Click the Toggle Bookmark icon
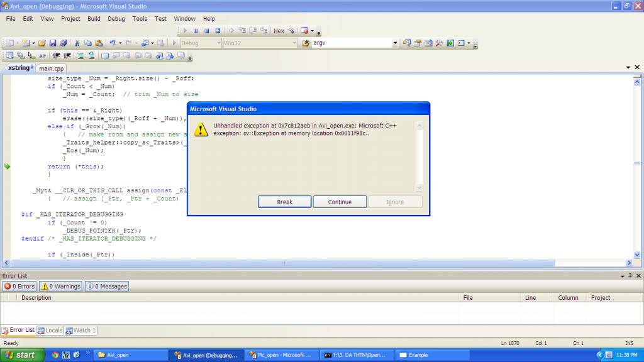Screen dimensions: 644x362 (105, 55)
